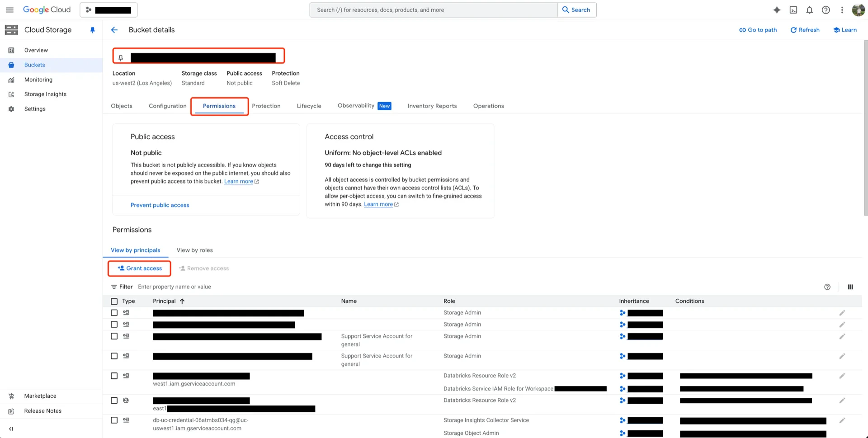The image size is (868, 438).
Task: Click Prevent public access
Action: [x=160, y=205]
